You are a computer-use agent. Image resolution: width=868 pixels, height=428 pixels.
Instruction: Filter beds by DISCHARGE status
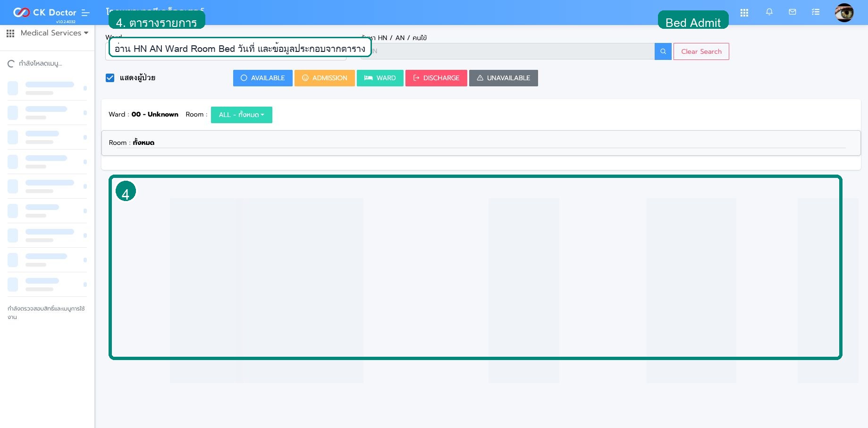pyautogui.click(x=436, y=78)
